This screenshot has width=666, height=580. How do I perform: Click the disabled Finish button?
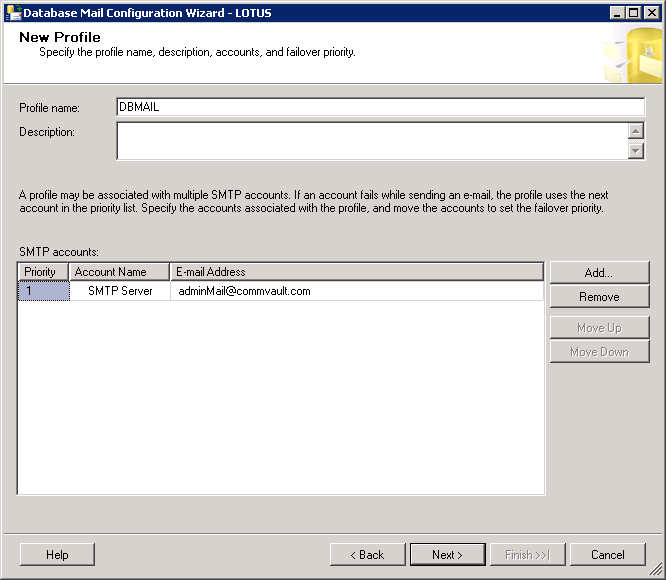click(528, 555)
